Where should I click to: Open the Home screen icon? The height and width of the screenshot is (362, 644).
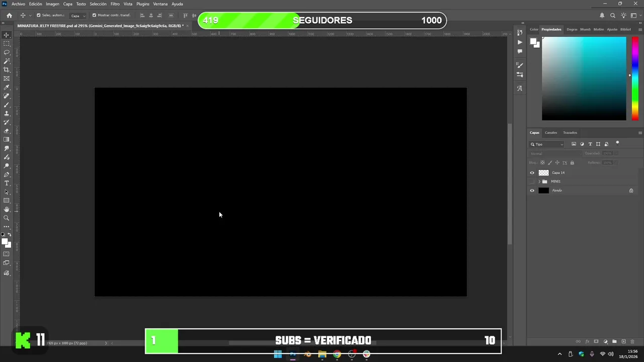pos(9,16)
